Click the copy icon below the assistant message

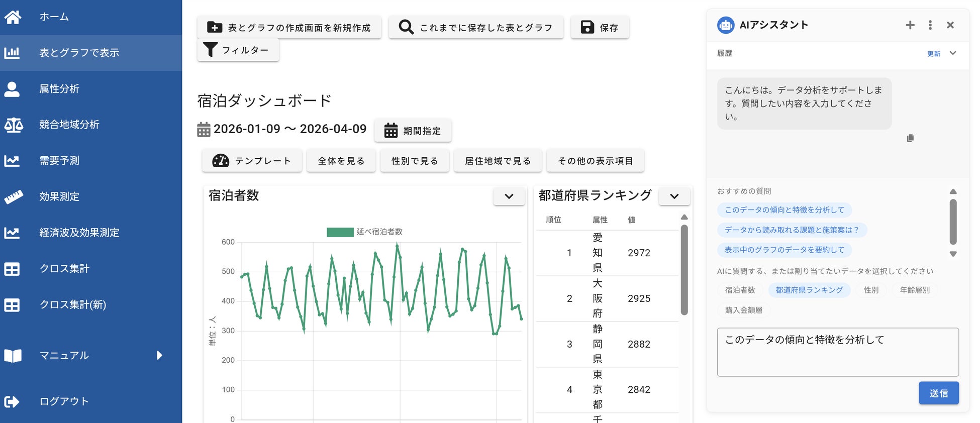point(910,138)
